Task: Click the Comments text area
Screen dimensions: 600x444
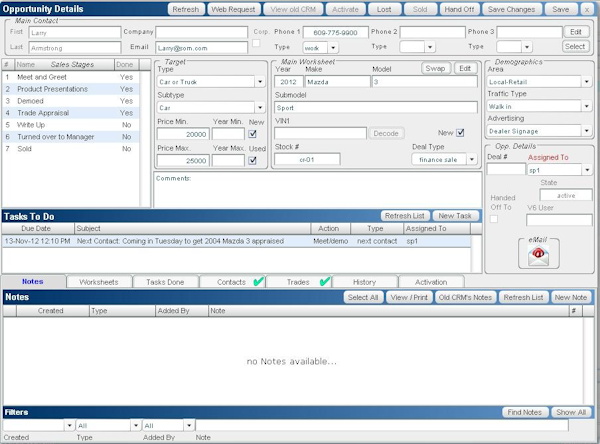Action: 318,190
